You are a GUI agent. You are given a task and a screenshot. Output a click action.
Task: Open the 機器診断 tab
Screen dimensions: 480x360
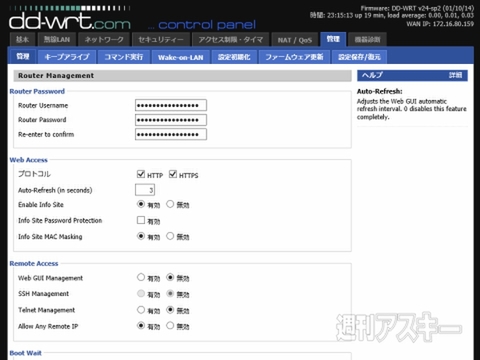pyautogui.click(x=367, y=40)
